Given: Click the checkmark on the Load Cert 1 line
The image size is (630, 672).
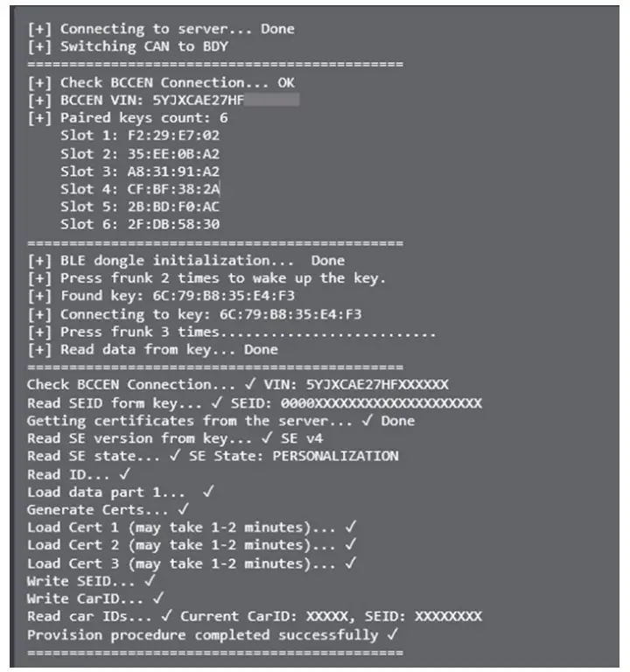Looking at the screenshot, I should pyautogui.click(x=351, y=527).
